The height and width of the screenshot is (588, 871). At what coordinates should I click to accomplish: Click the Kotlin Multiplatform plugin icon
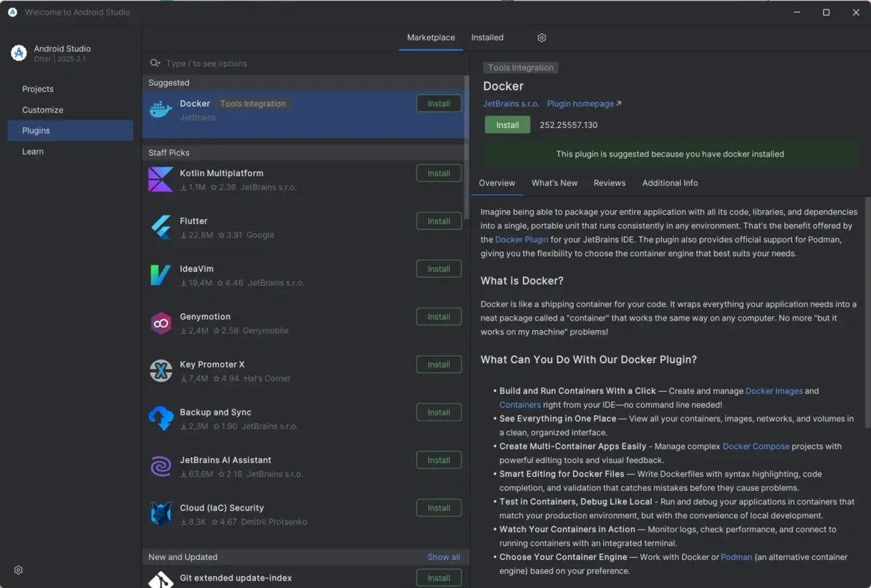[160, 179]
